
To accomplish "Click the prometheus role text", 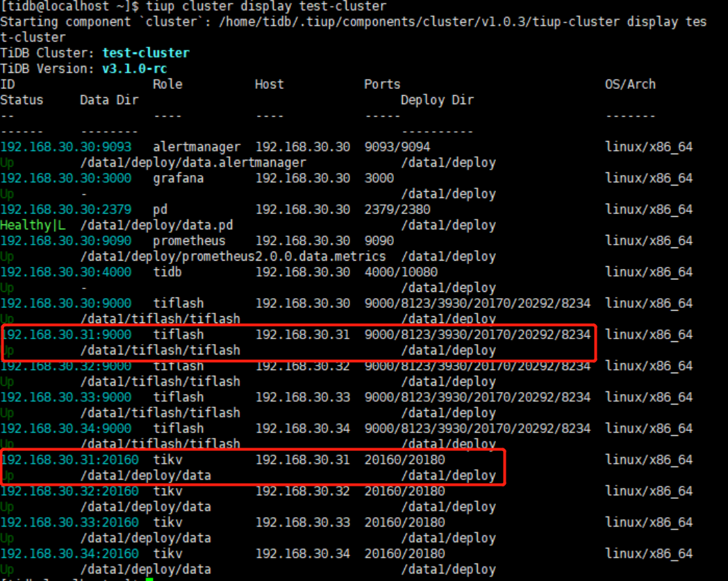I will tap(190, 240).
